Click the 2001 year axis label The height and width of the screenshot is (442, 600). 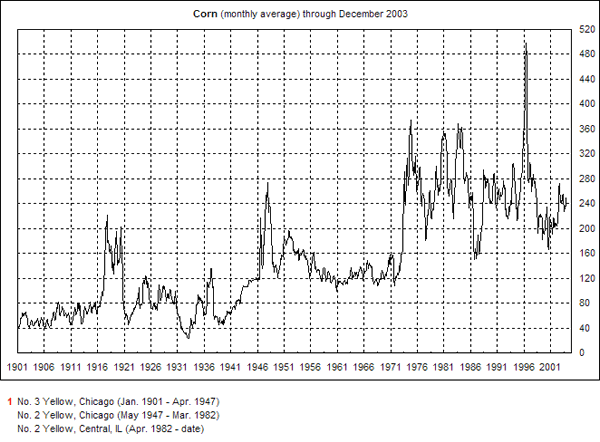pyautogui.click(x=549, y=368)
